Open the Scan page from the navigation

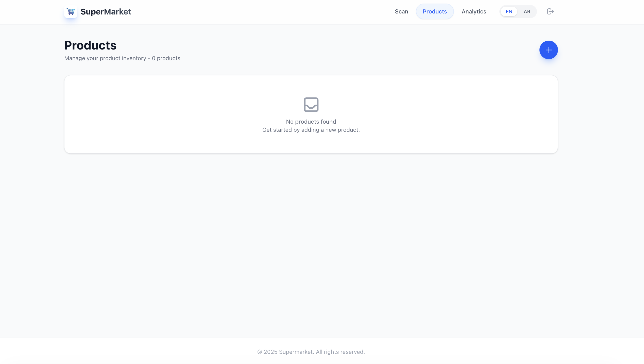(x=401, y=11)
